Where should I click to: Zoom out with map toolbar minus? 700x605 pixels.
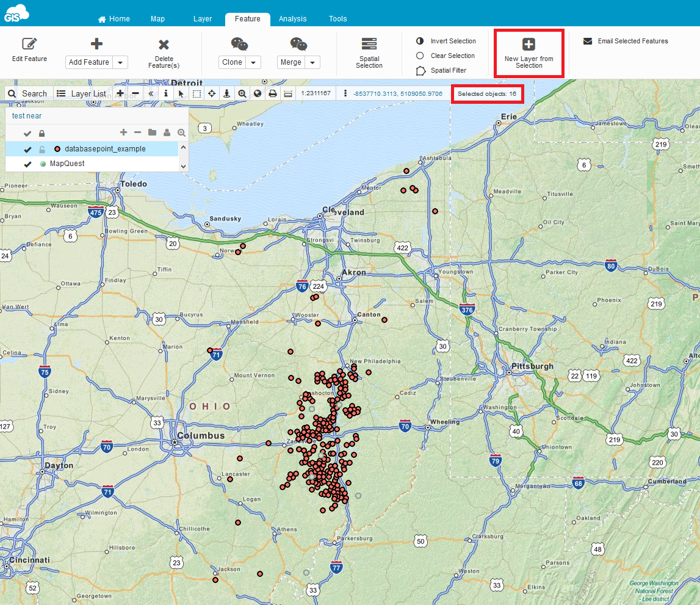point(135,93)
